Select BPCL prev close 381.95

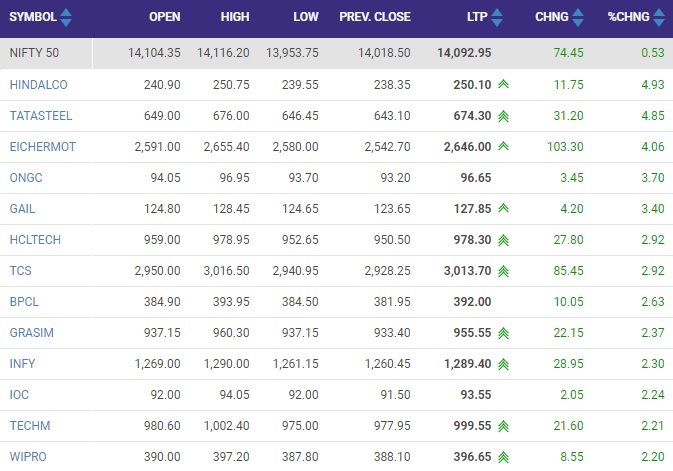(x=392, y=301)
